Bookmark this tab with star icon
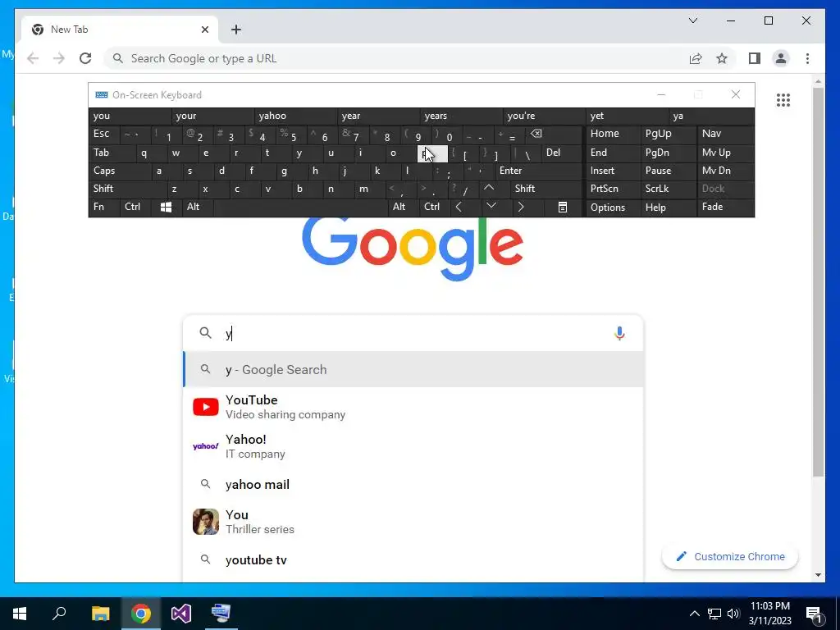840x630 pixels. click(x=722, y=58)
